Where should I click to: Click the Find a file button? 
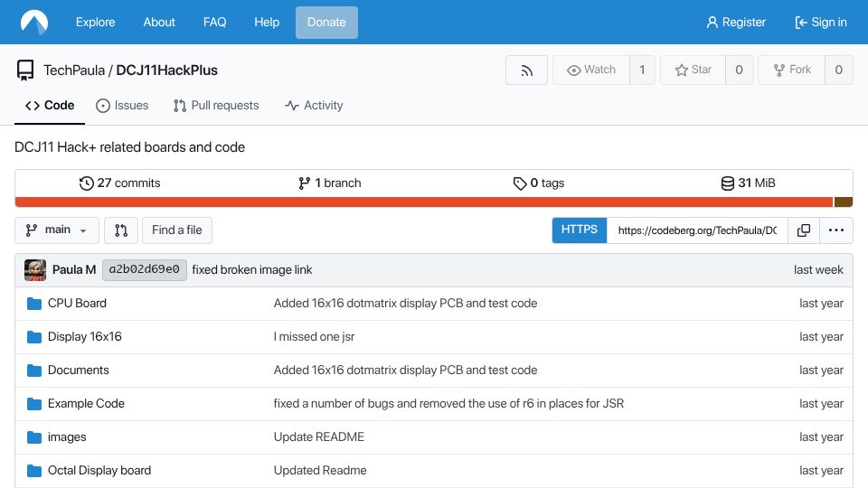[x=177, y=230]
